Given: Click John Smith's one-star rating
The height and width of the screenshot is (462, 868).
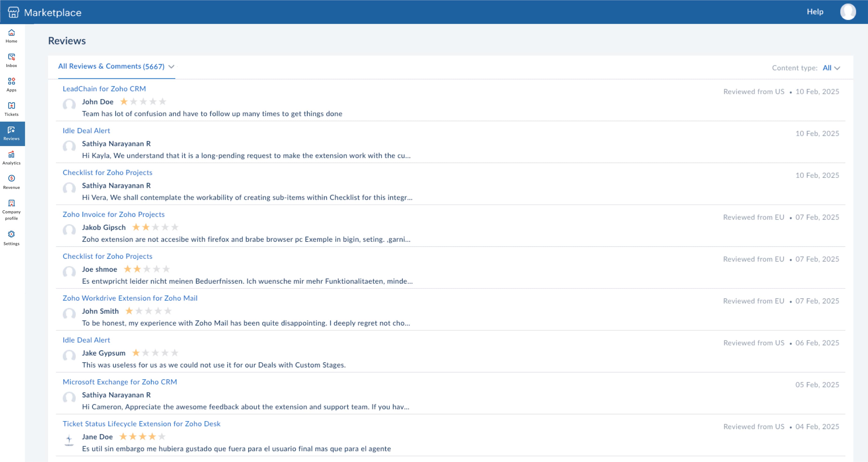Looking at the screenshot, I should point(149,311).
